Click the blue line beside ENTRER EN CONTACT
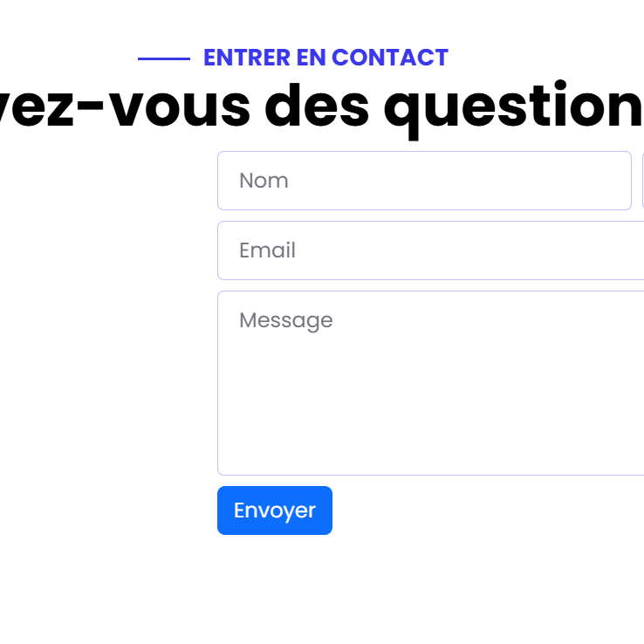The height and width of the screenshot is (644, 644). [x=163, y=58]
